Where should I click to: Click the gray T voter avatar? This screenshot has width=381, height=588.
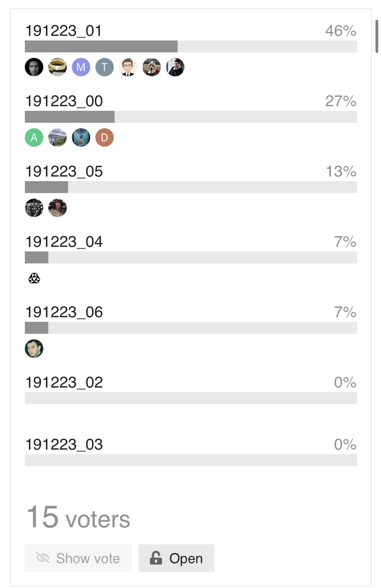[104, 67]
